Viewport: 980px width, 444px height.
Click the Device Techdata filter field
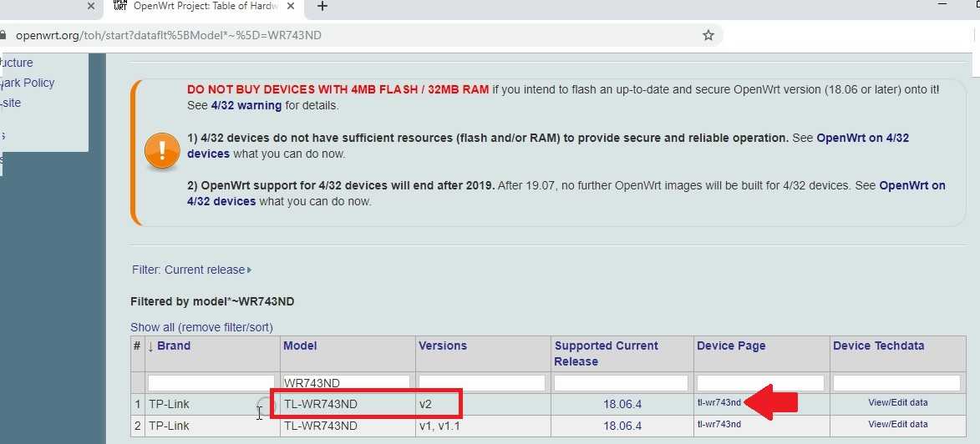[897, 383]
